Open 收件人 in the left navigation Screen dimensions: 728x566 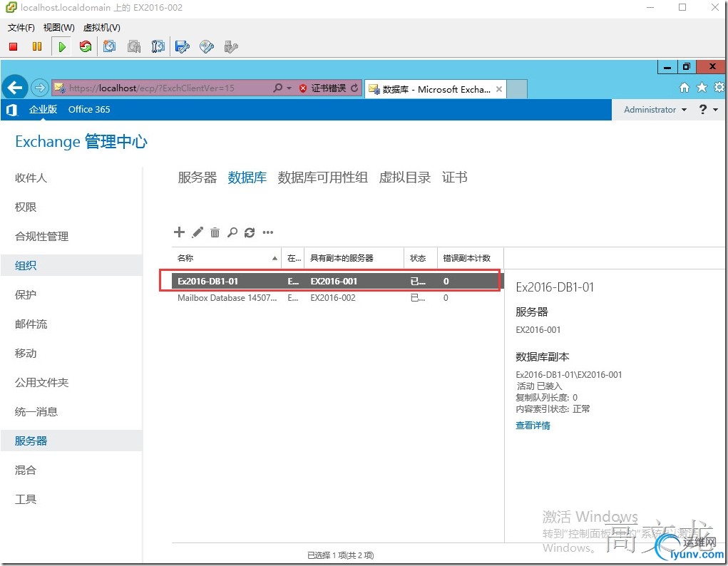(31, 177)
